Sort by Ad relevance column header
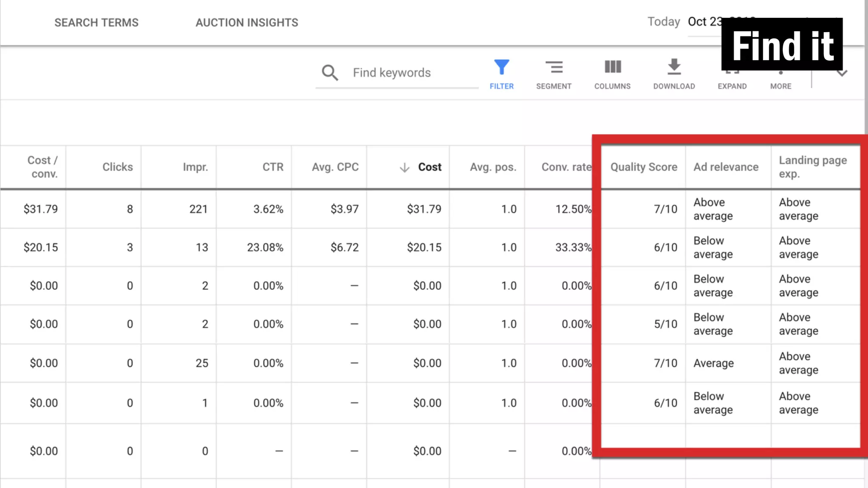The width and height of the screenshot is (868, 488). [726, 167]
